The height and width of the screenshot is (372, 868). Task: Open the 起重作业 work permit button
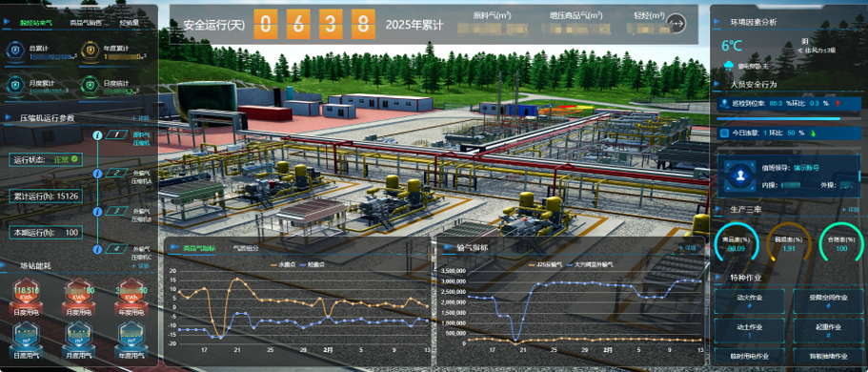click(x=828, y=330)
